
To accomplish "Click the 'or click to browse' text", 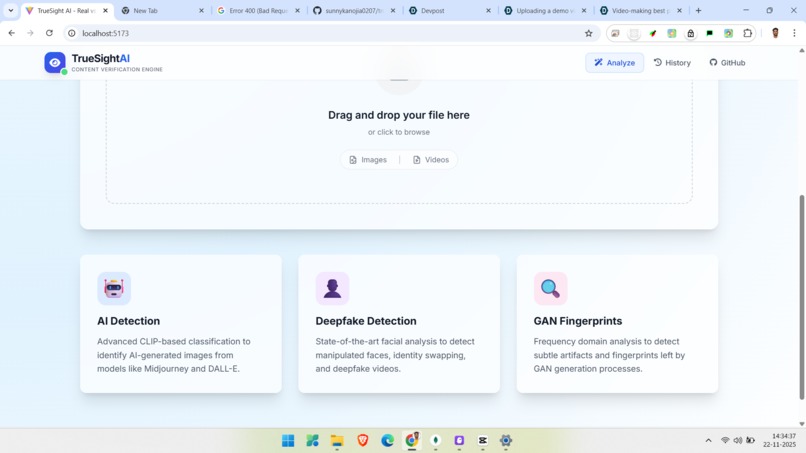I will pyautogui.click(x=399, y=132).
